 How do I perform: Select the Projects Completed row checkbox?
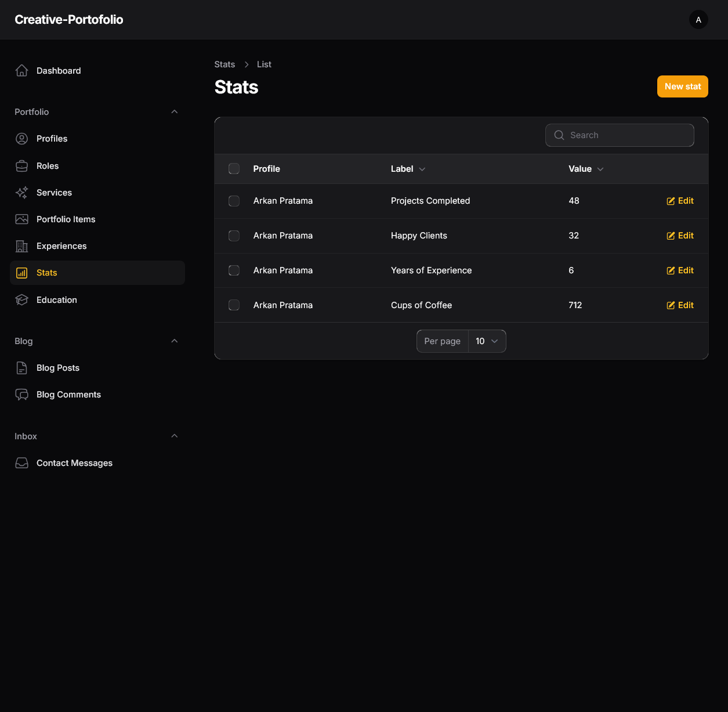(234, 201)
